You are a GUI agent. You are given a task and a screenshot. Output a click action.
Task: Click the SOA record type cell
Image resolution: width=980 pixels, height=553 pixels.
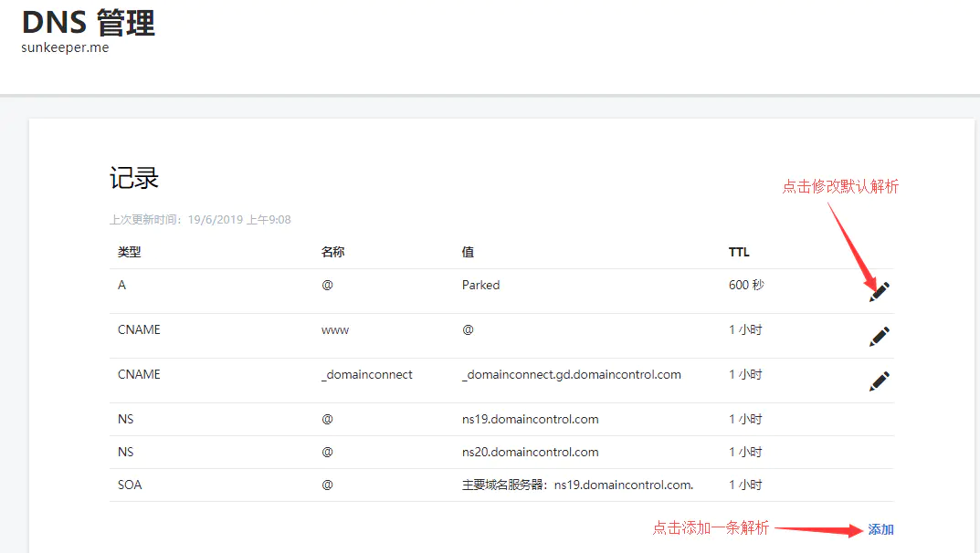pyautogui.click(x=130, y=485)
